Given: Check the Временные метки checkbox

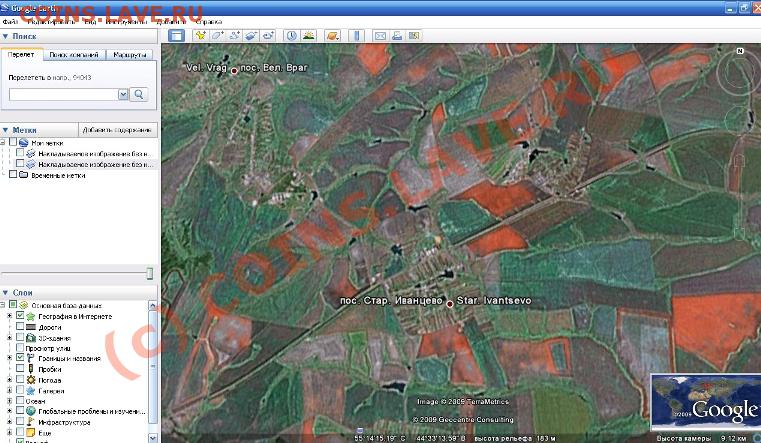Looking at the screenshot, I should (13, 174).
